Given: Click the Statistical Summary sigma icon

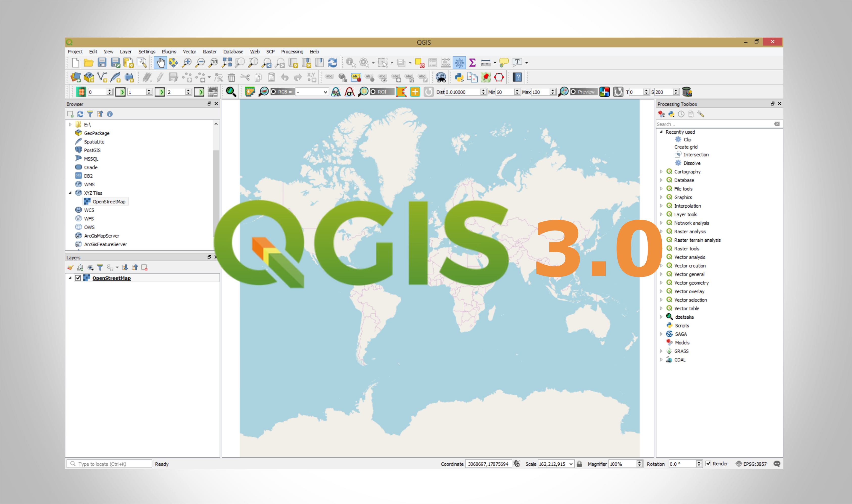Looking at the screenshot, I should point(472,62).
